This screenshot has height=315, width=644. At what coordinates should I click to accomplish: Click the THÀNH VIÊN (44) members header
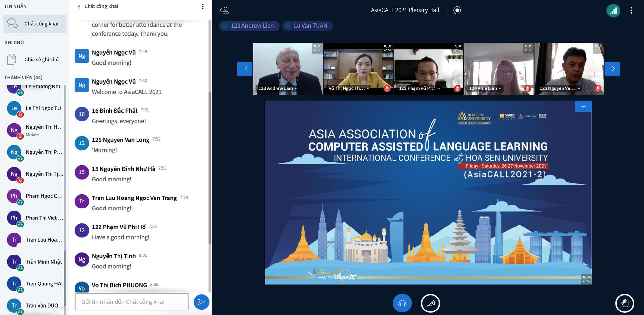[x=23, y=78]
